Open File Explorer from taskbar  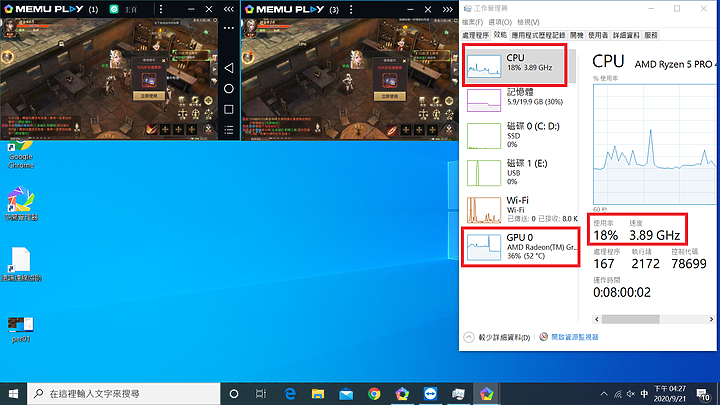[318, 394]
